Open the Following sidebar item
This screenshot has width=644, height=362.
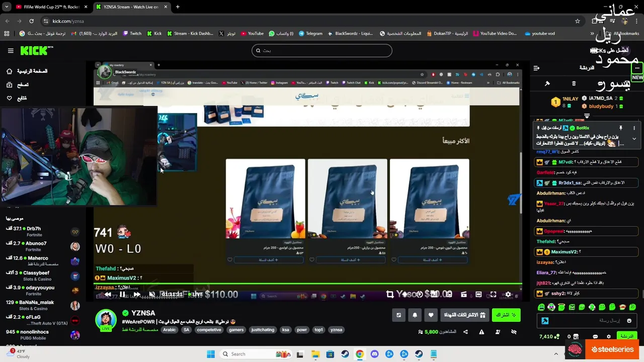click(x=16, y=98)
